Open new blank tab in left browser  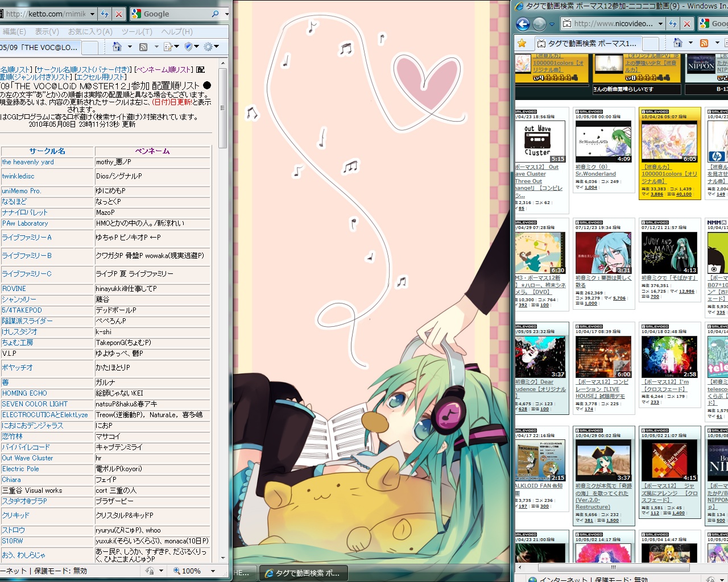[x=90, y=47]
